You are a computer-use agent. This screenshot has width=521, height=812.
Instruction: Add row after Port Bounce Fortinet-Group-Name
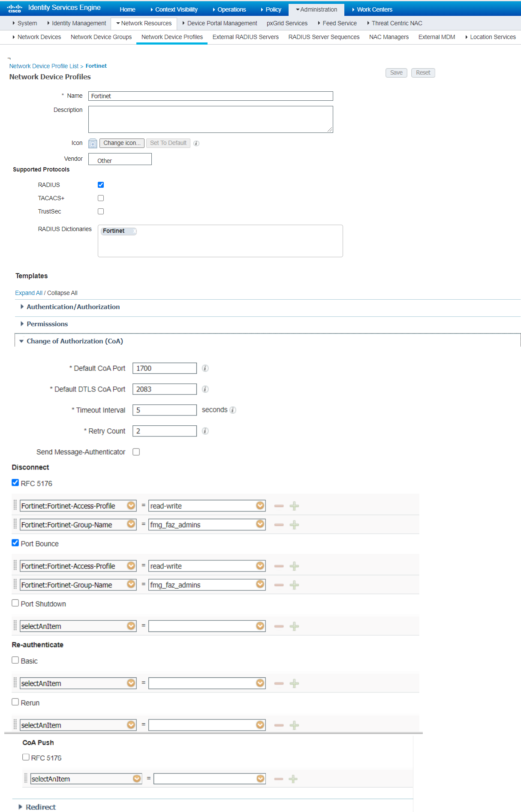(x=294, y=585)
